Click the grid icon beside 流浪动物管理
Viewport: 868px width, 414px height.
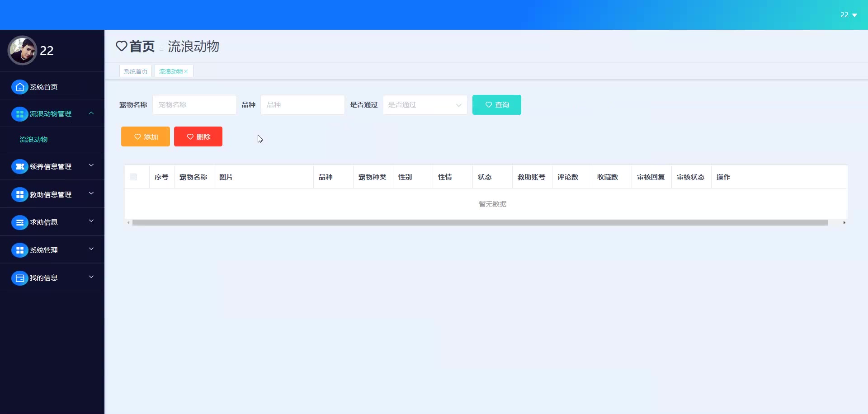19,114
